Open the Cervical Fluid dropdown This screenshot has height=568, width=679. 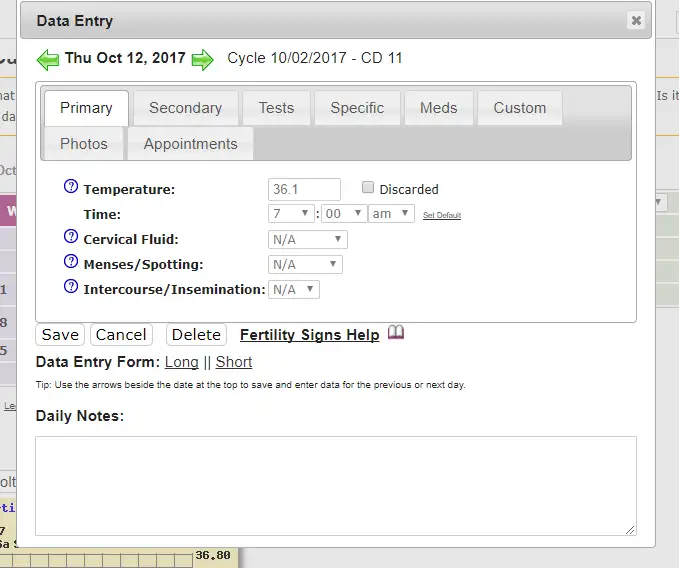point(308,240)
